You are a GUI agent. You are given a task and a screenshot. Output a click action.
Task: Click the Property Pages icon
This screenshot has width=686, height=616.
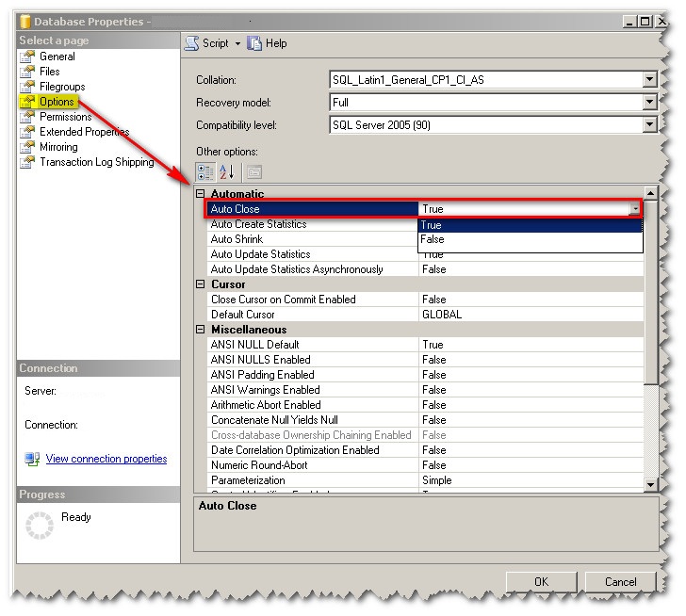click(253, 172)
